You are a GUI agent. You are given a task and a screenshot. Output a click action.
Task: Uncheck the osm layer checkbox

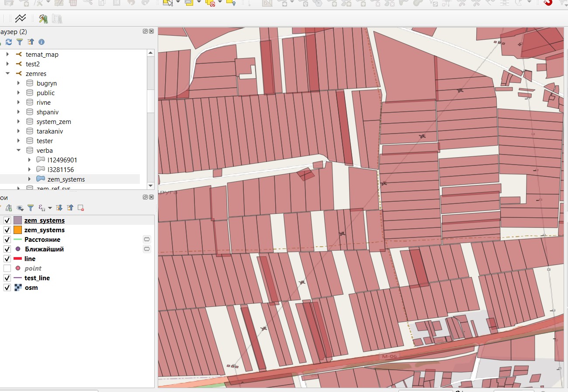(7, 288)
